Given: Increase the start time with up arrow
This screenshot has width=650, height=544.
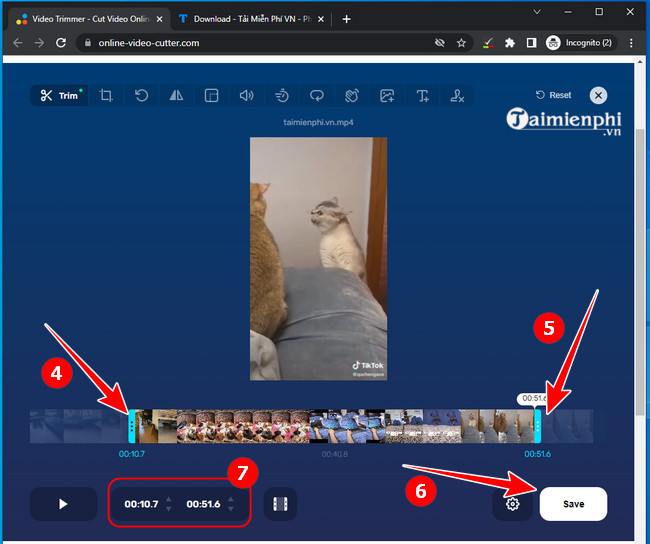Looking at the screenshot, I should click(168, 499).
